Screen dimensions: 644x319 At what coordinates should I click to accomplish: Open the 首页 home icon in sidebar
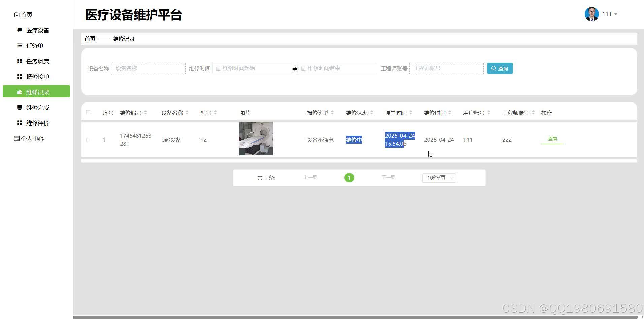[x=17, y=14]
